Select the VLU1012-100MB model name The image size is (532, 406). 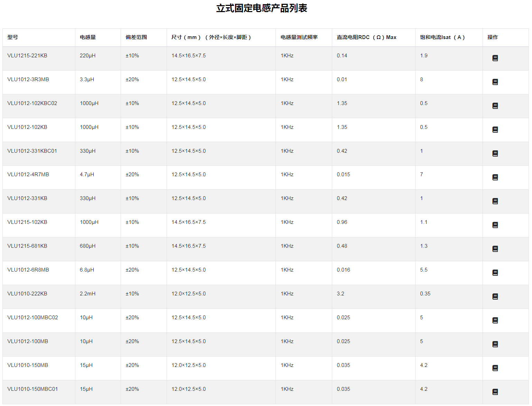click(28, 341)
